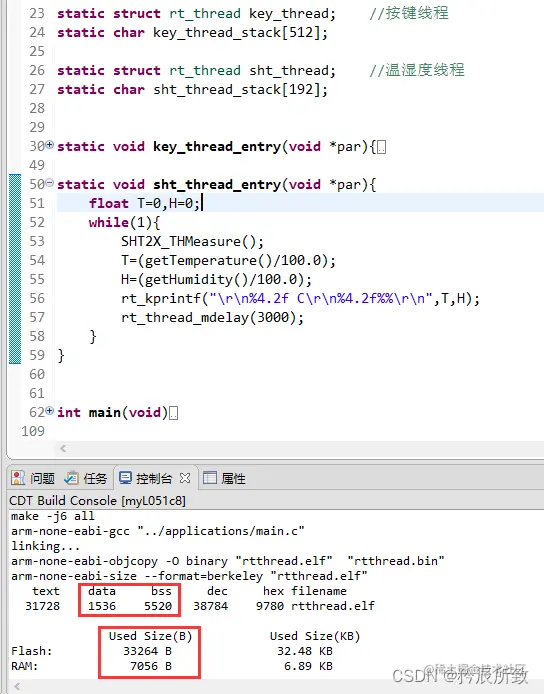This screenshot has height=694, width=544.
Task: Select the 控制台 console tab
Action: click(x=154, y=478)
